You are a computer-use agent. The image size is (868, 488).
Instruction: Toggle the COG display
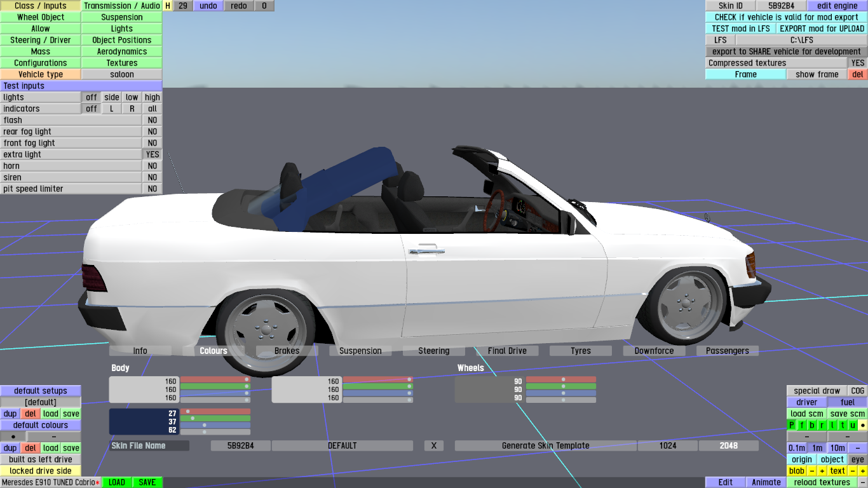858,391
